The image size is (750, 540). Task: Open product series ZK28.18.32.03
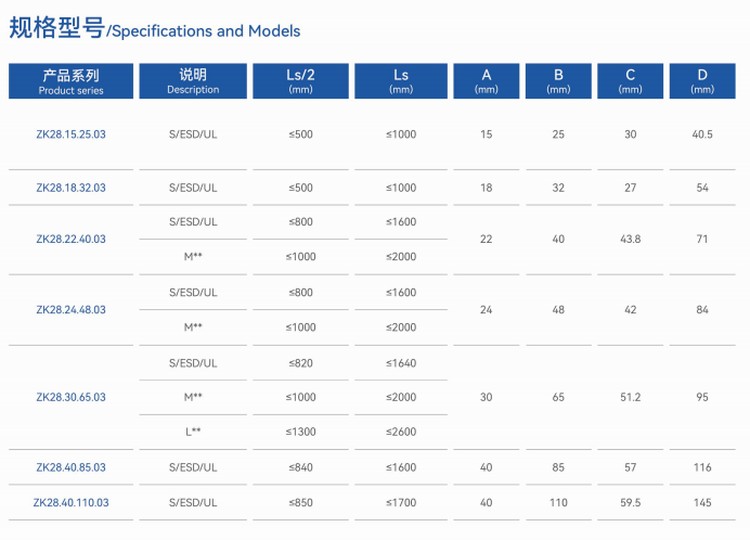(71, 188)
